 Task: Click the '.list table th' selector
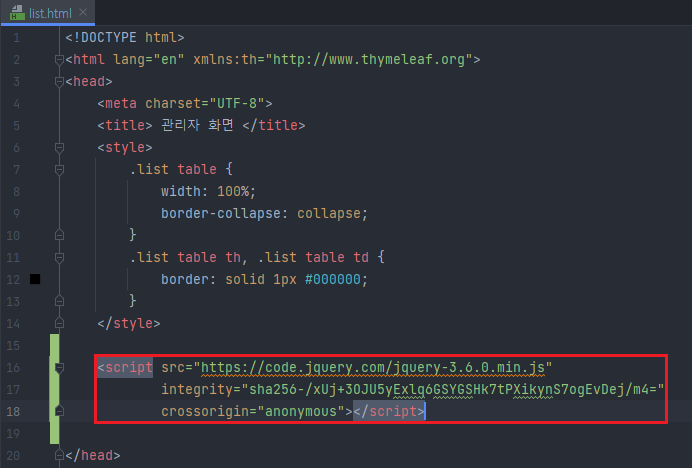click(x=185, y=257)
